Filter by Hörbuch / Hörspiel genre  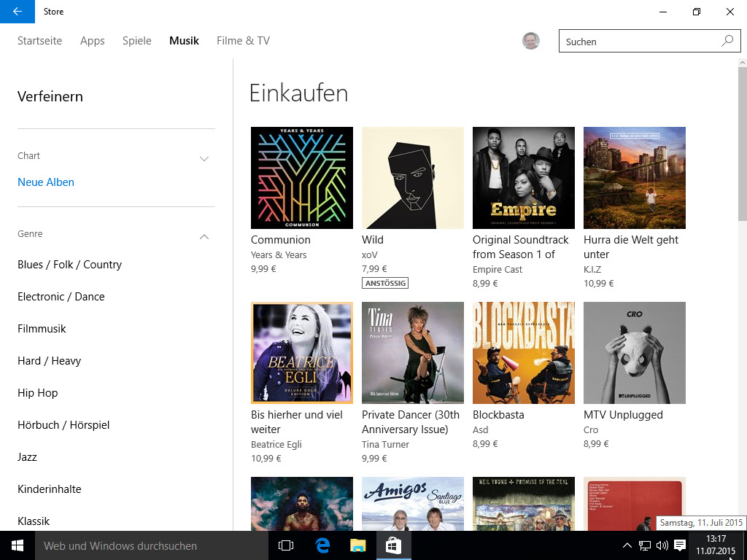pos(63,425)
